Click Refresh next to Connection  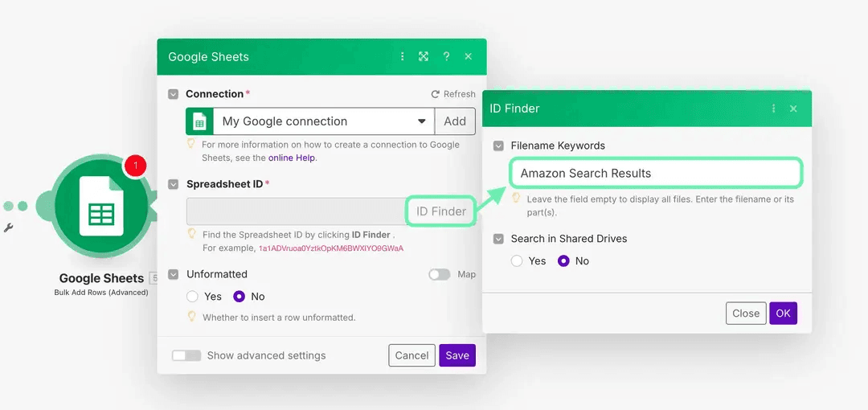tap(453, 94)
